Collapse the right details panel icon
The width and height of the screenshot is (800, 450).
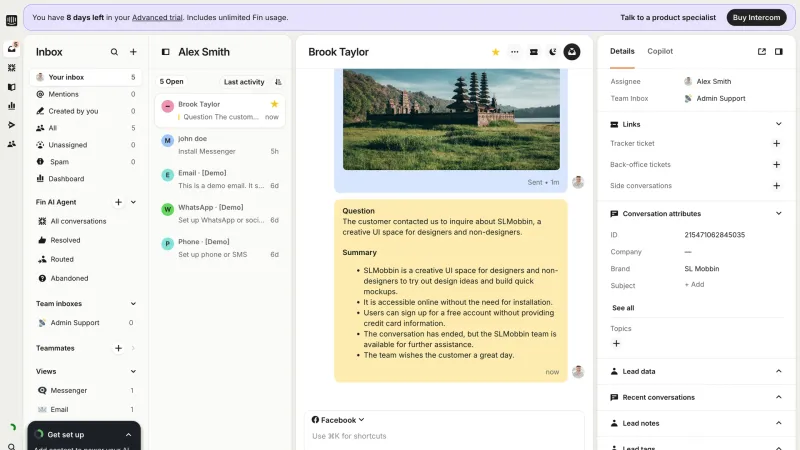[779, 52]
